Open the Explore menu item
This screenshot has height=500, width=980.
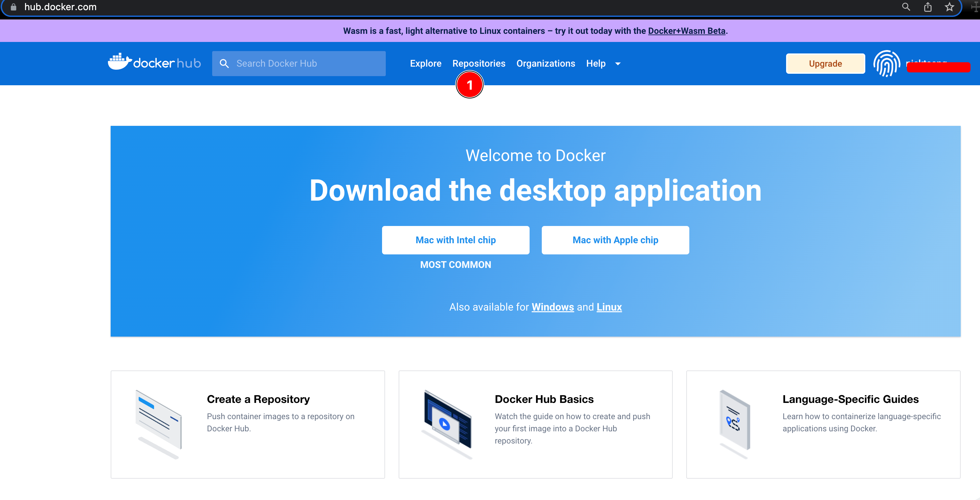point(425,64)
